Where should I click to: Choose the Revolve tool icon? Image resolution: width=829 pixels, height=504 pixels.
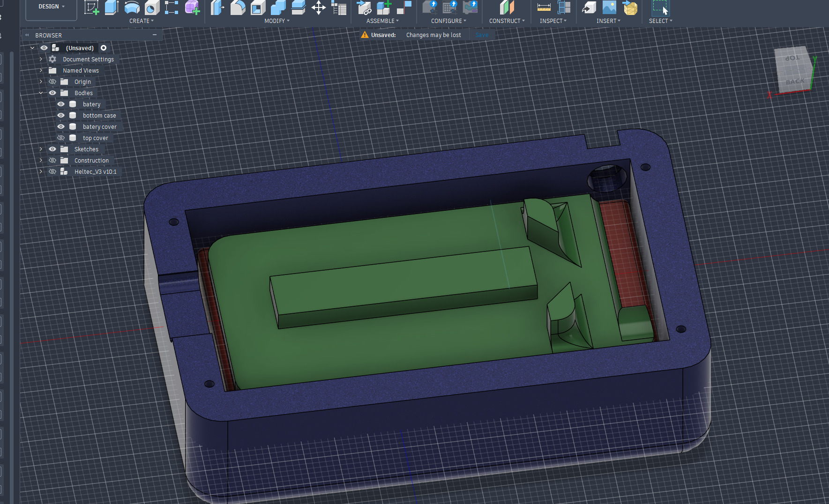(132, 7)
